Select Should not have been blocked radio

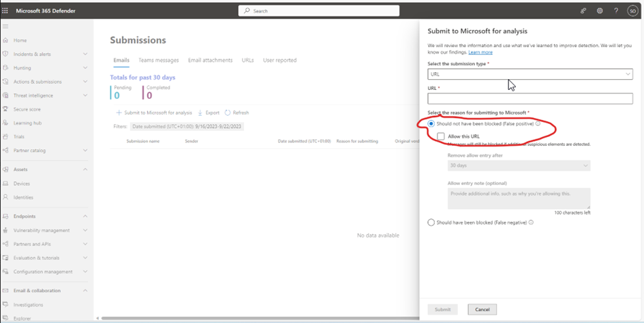tap(431, 124)
